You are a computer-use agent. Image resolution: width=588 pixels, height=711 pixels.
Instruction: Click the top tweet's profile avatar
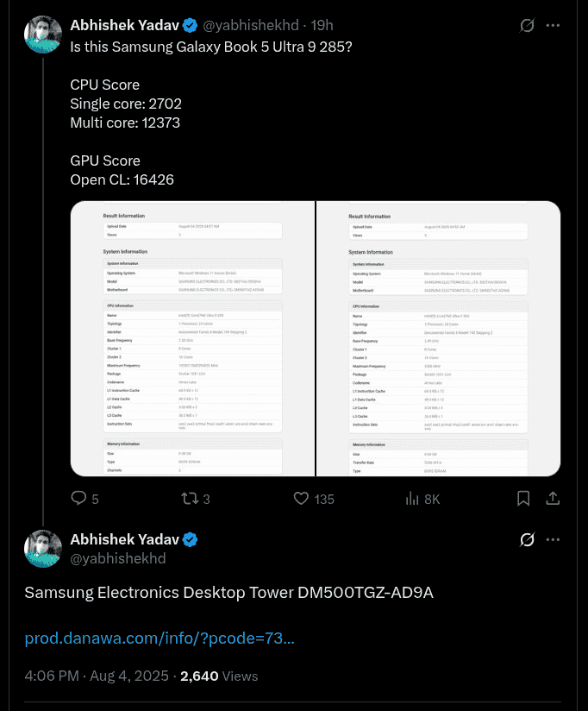[43, 35]
